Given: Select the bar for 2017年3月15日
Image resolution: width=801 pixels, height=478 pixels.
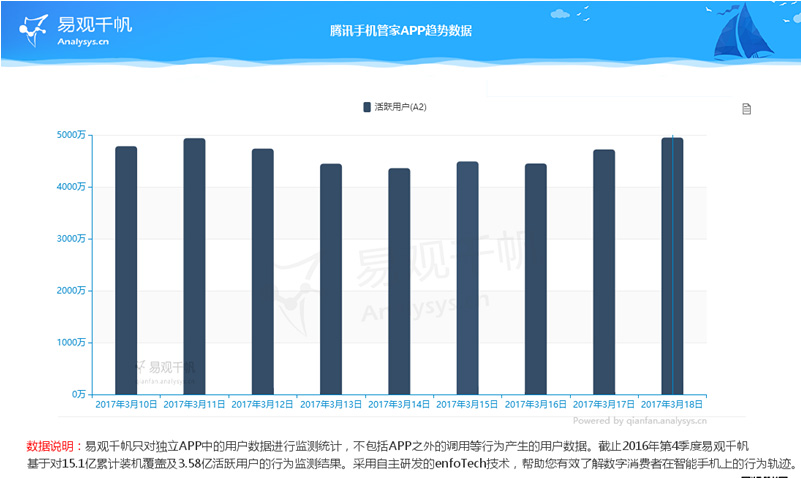Looking at the screenshot, I should (x=467, y=278).
